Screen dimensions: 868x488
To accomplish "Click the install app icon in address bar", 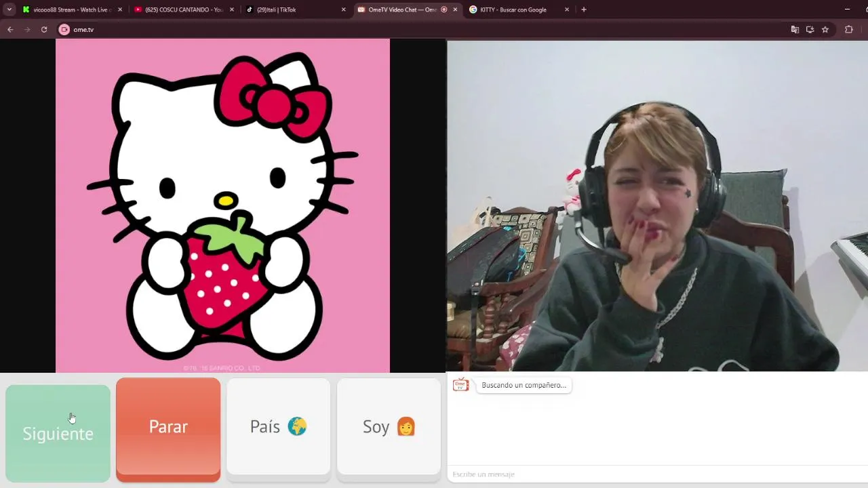I will [x=810, y=29].
